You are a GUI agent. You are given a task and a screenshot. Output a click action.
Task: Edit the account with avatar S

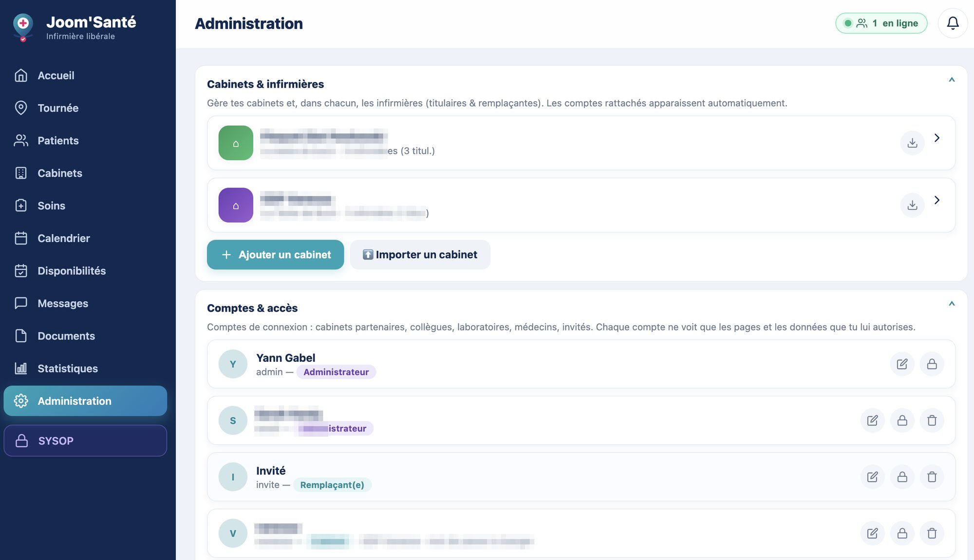(872, 420)
